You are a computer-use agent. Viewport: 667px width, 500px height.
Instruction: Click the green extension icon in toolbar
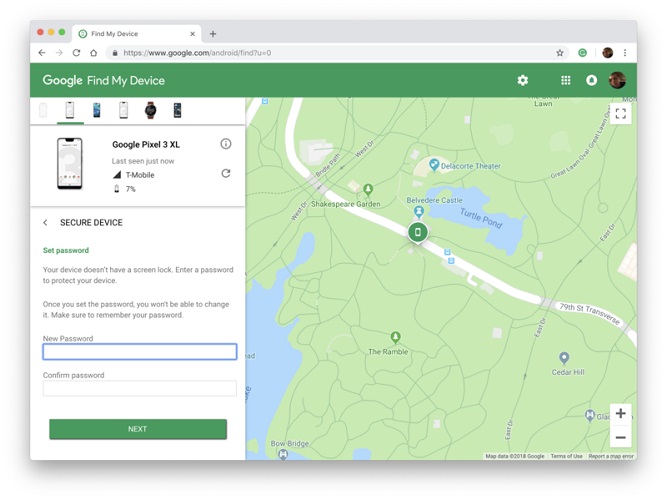click(582, 53)
